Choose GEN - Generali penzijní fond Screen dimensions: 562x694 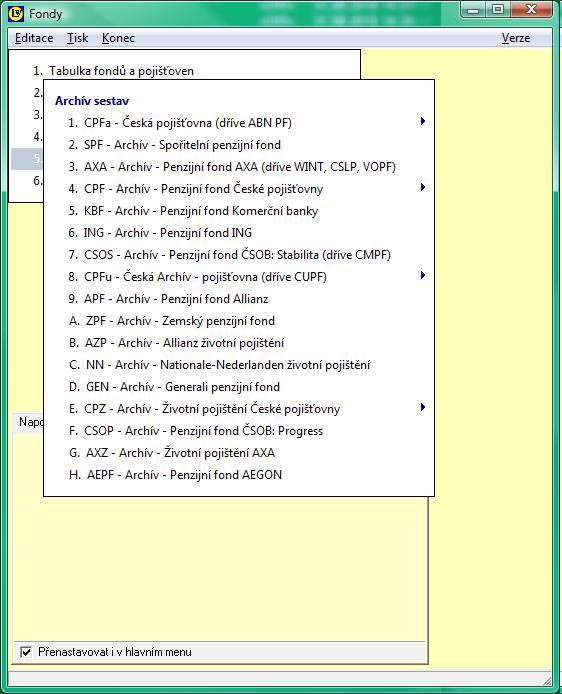tap(174, 387)
